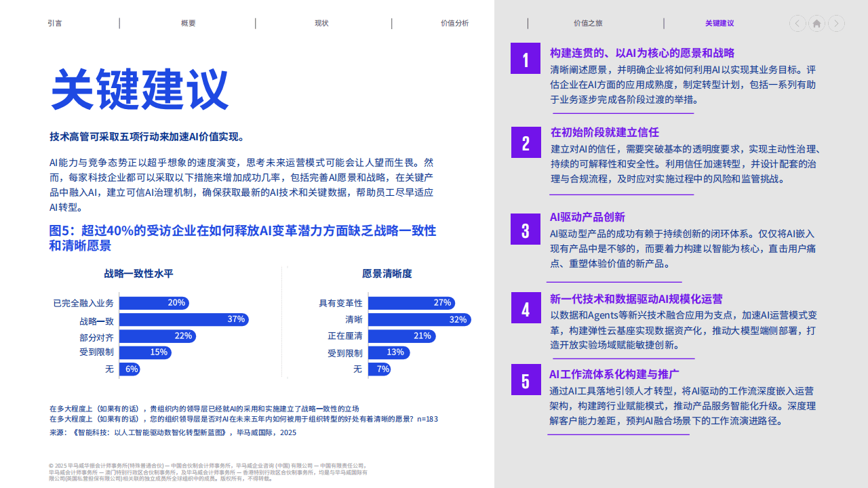Image resolution: width=868 pixels, height=488 pixels.
Task: Click the home icon in navigation
Action: 817,23
